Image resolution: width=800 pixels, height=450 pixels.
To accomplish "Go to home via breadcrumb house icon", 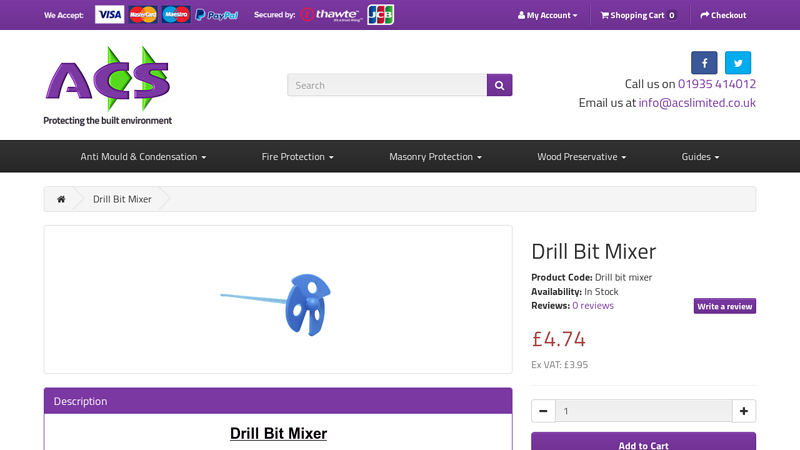I will 61,199.
